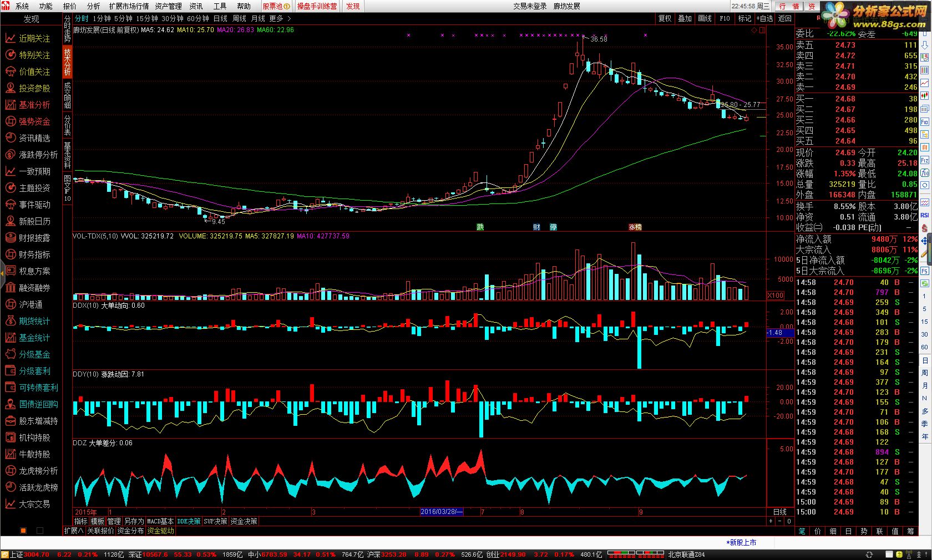Switch to DDE决策 indicator tab
Image resolution: width=932 pixels, height=560 pixels.
[189, 521]
